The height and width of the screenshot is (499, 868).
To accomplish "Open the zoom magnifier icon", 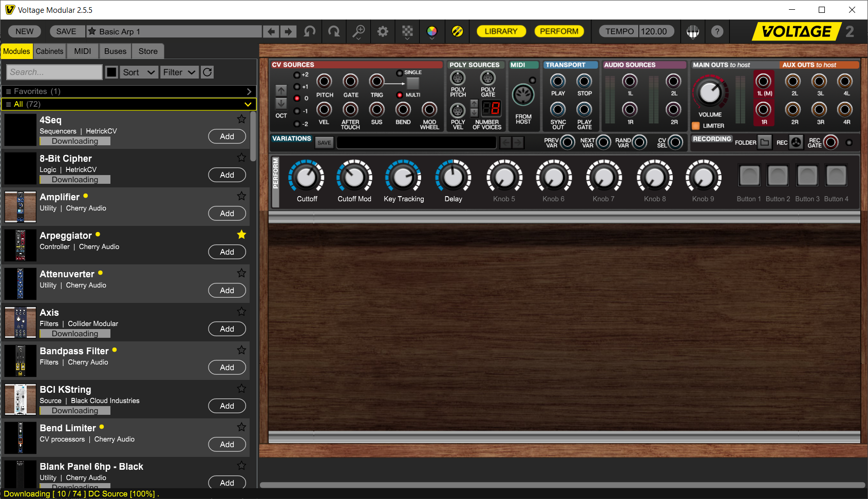I will click(x=358, y=30).
